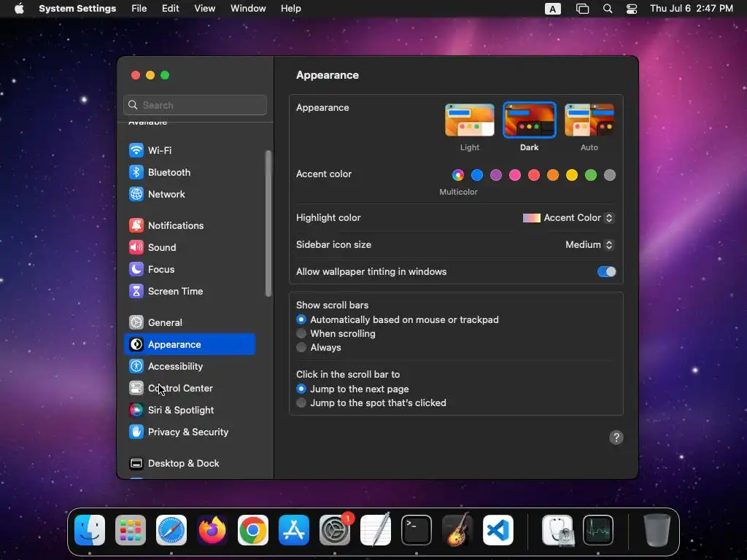The height and width of the screenshot is (560, 747).
Task: Open Privacy & Security settings
Action: 190,432
